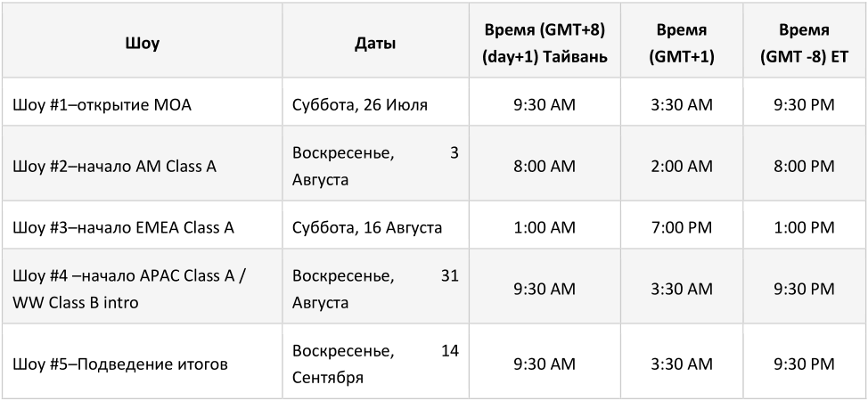Select the "Шоу #2–начало AM Class A" cell
Screen dimensions: 868x401
tap(114, 166)
